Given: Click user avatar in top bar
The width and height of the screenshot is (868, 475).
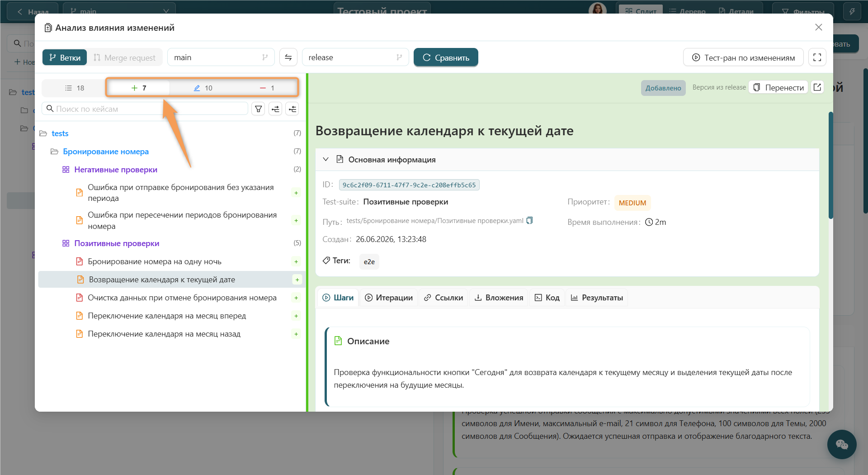Looking at the screenshot, I should click(597, 10).
